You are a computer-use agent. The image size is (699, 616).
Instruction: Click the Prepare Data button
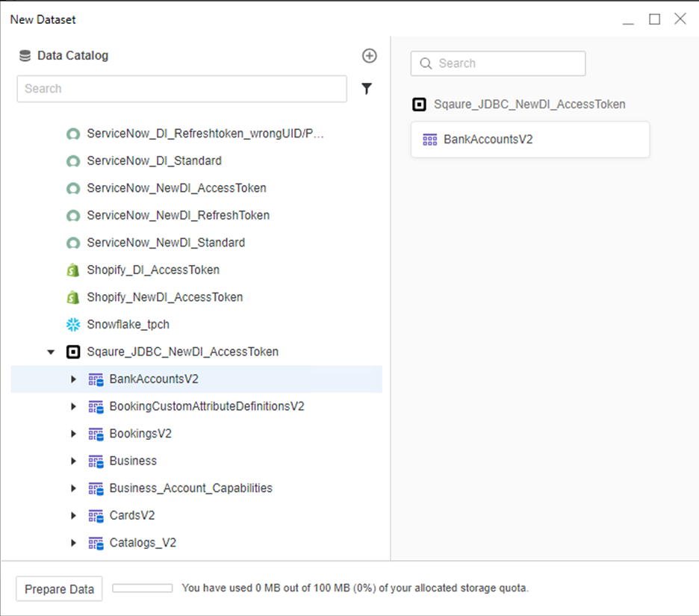59,589
